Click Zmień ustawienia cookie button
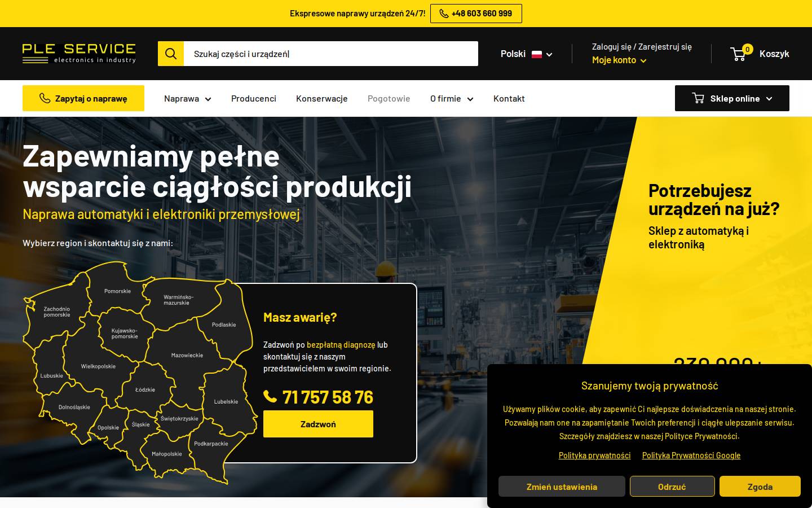Screen dimensions: 812x508 click(x=562, y=487)
